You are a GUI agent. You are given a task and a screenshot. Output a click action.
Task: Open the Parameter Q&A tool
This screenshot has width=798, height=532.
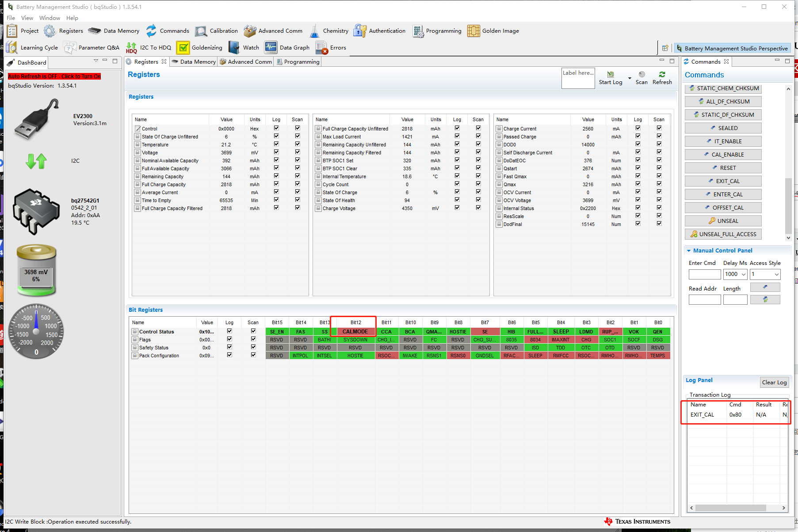click(69, 48)
